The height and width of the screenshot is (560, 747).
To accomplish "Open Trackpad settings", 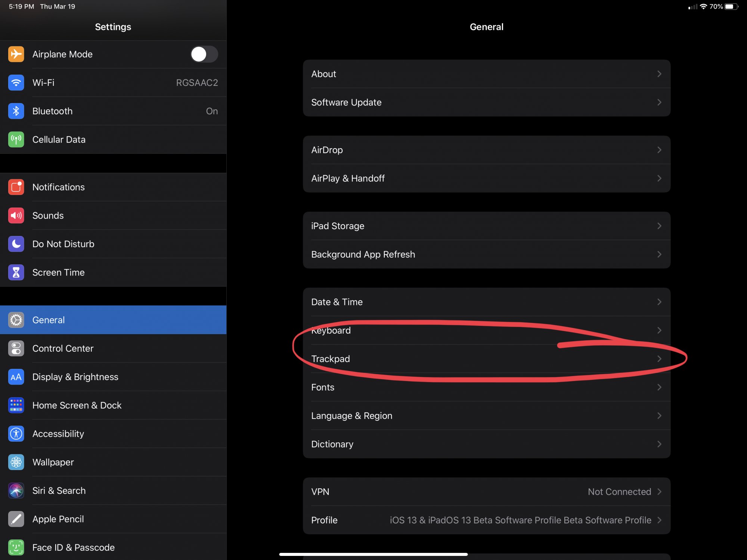I will tap(487, 359).
